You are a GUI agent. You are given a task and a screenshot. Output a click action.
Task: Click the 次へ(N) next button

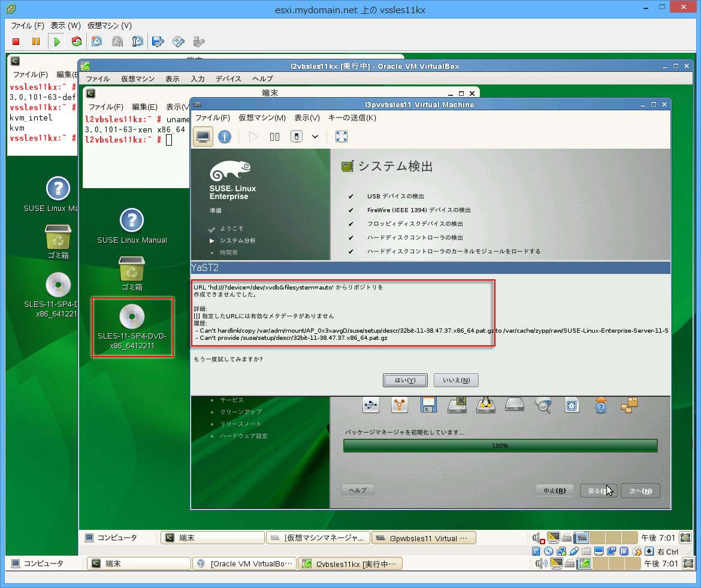(x=640, y=490)
